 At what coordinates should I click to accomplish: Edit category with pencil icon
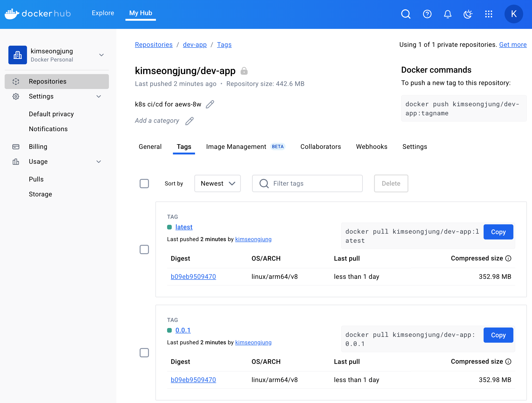(x=189, y=121)
